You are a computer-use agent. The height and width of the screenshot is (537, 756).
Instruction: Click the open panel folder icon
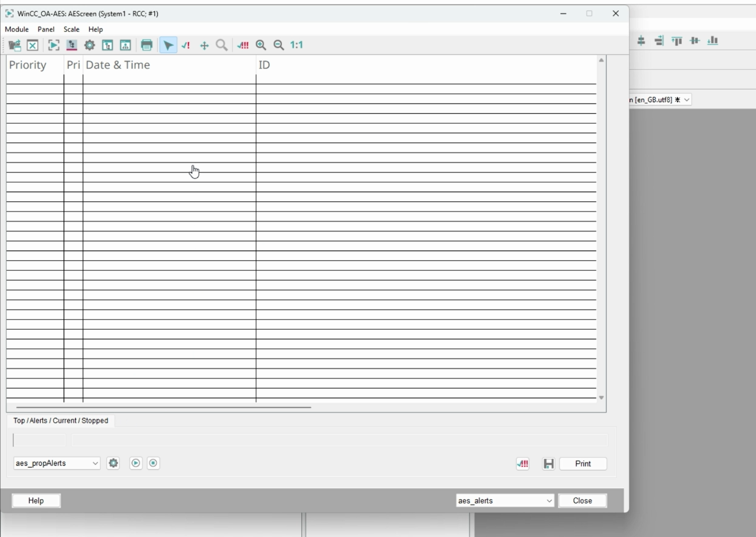(x=14, y=45)
